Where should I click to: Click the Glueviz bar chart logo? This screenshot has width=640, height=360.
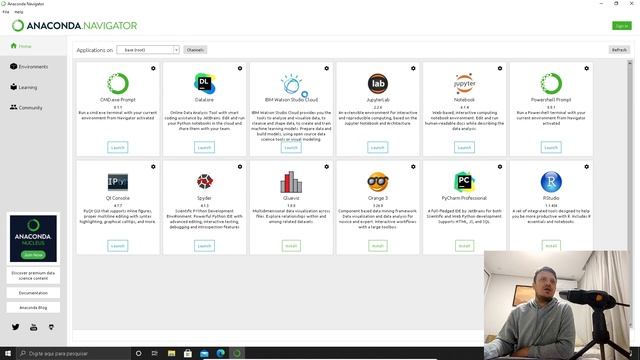[x=291, y=182]
